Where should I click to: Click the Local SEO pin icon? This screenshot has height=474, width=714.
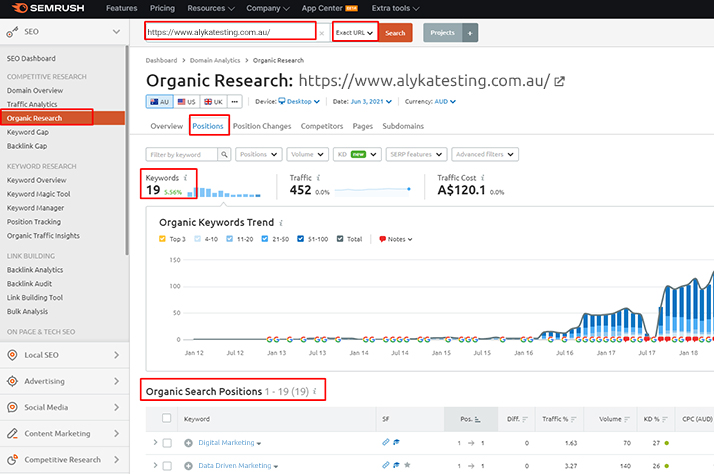pos(12,355)
